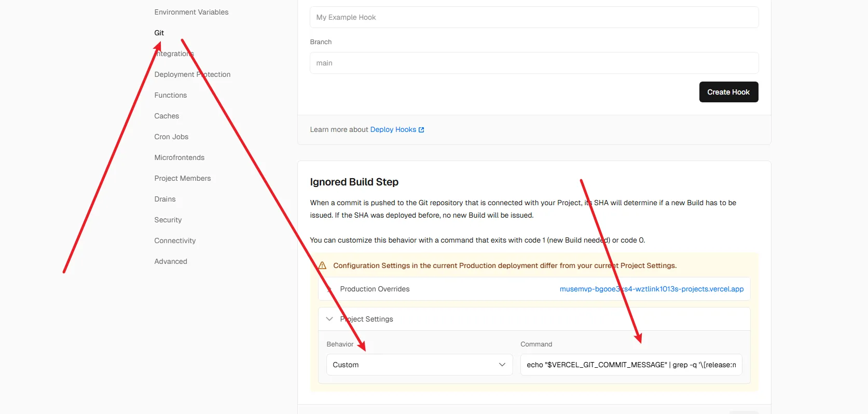Navigate to Caches settings
The image size is (868, 414).
[167, 116]
